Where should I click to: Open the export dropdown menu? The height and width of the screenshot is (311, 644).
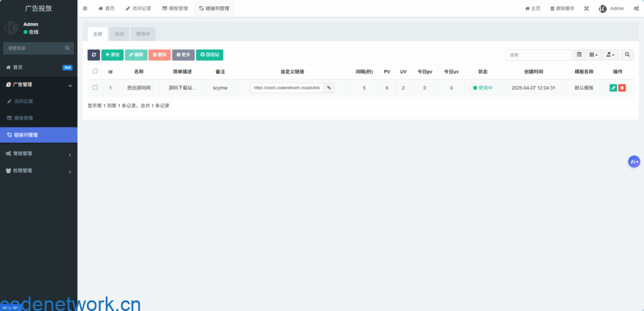point(611,55)
